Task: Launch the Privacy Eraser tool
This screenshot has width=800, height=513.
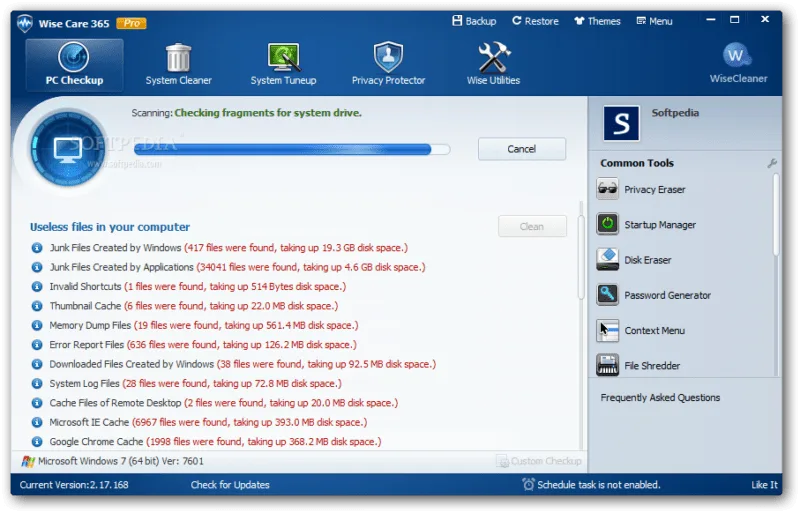Action: tap(641, 189)
